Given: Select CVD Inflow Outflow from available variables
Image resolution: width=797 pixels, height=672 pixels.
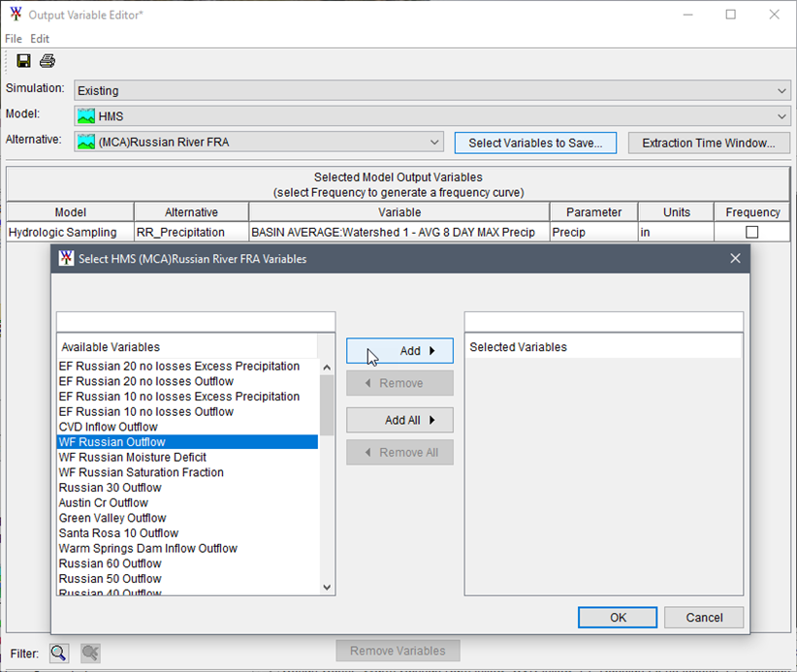Looking at the screenshot, I should [x=108, y=427].
